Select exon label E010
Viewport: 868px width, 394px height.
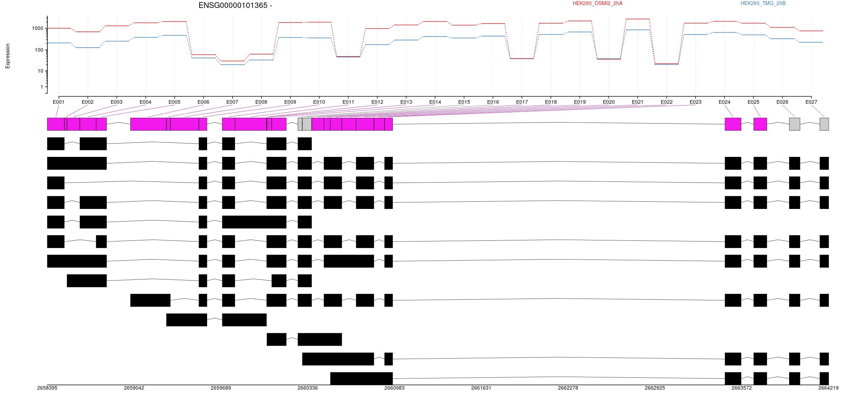(x=319, y=102)
